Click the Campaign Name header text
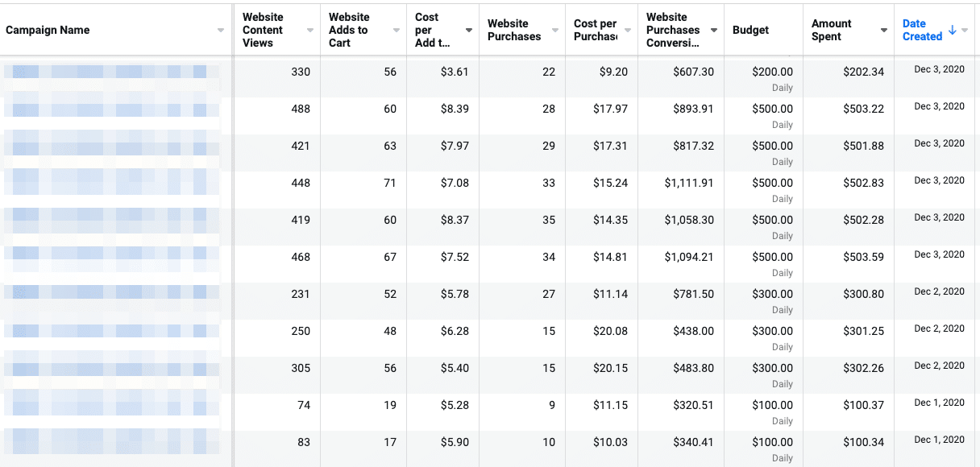 click(48, 30)
